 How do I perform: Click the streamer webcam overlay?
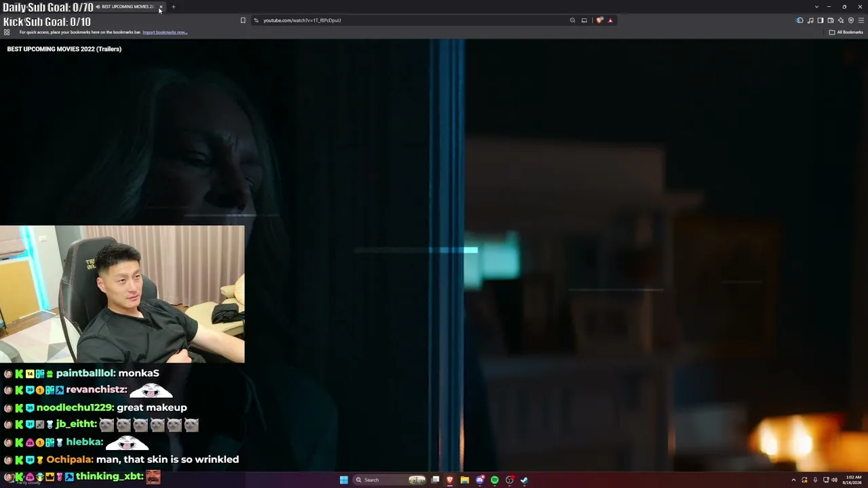click(x=122, y=294)
